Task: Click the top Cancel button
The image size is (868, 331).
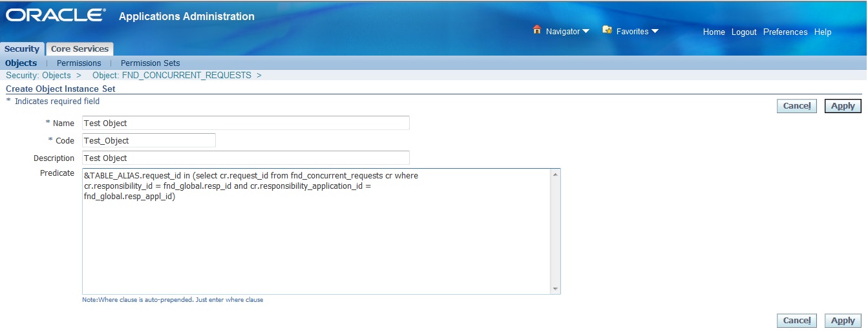Action: coord(796,106)
